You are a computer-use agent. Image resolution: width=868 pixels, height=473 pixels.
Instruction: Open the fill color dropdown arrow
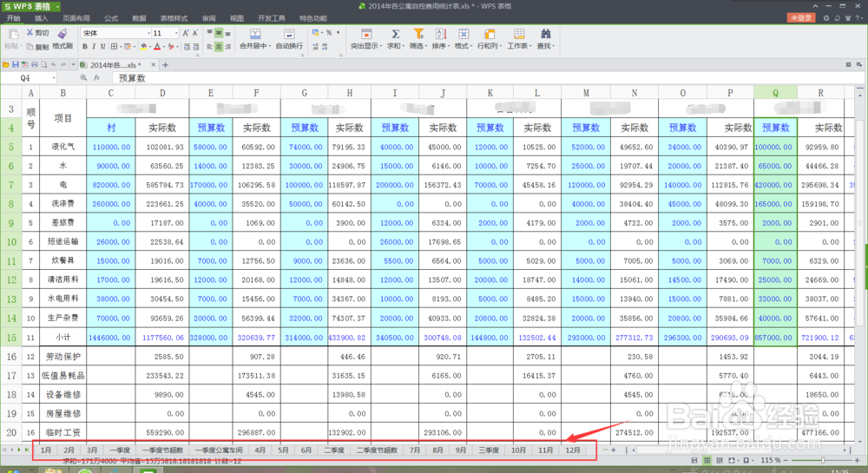click(x=150, y=47)
